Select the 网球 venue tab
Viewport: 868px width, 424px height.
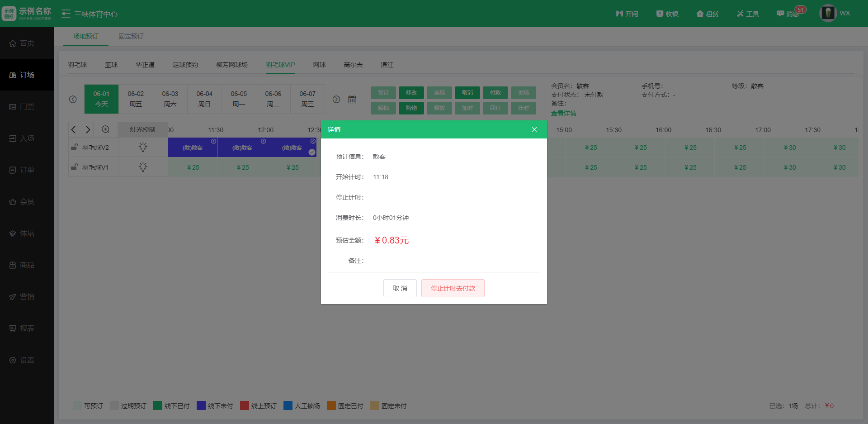pos(319,65)
